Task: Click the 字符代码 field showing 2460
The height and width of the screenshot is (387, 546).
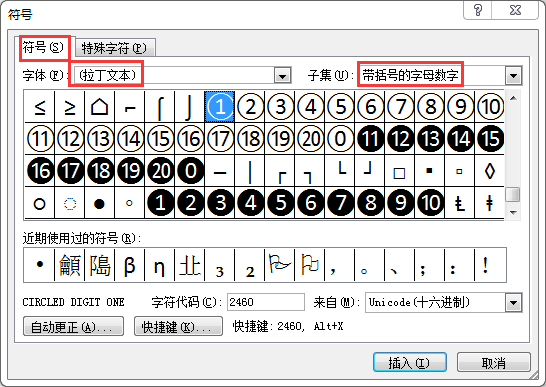Action: [266, 302]
